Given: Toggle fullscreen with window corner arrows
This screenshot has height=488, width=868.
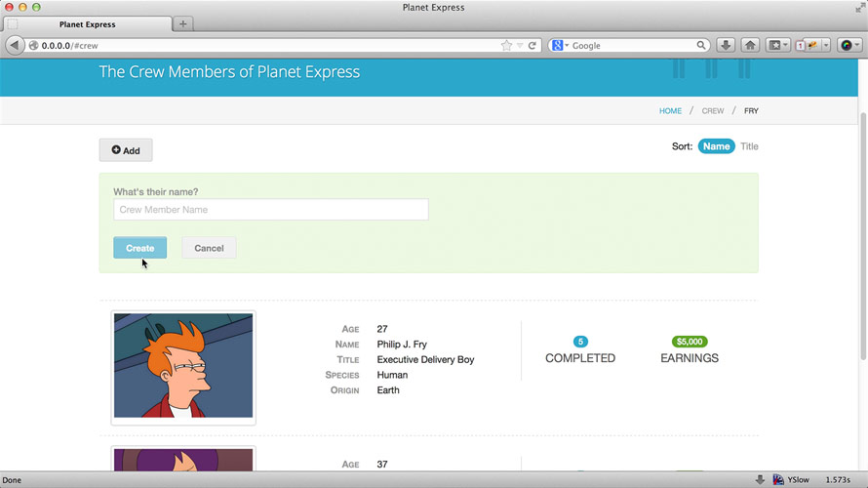Looking at the screenshot, I should tap(859, 7).
